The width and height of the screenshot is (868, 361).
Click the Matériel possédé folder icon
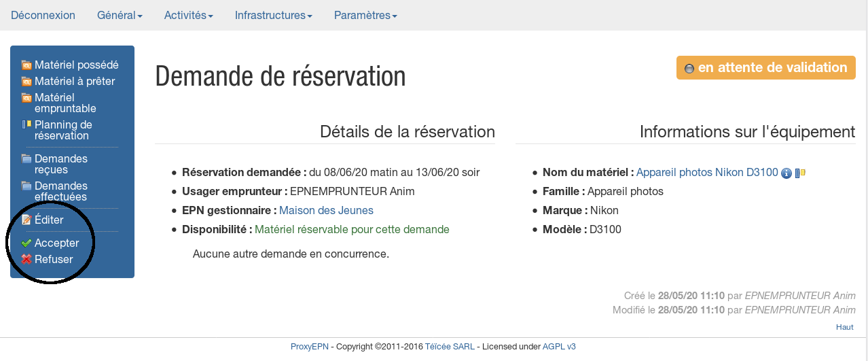[26, 65]
